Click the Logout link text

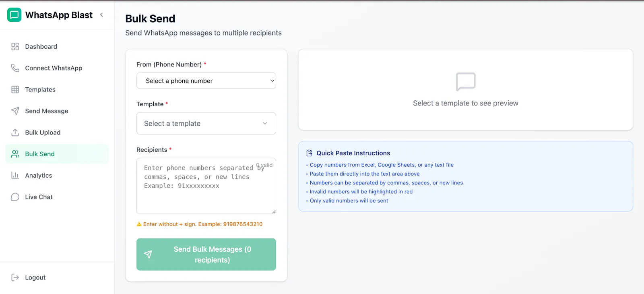35,277
